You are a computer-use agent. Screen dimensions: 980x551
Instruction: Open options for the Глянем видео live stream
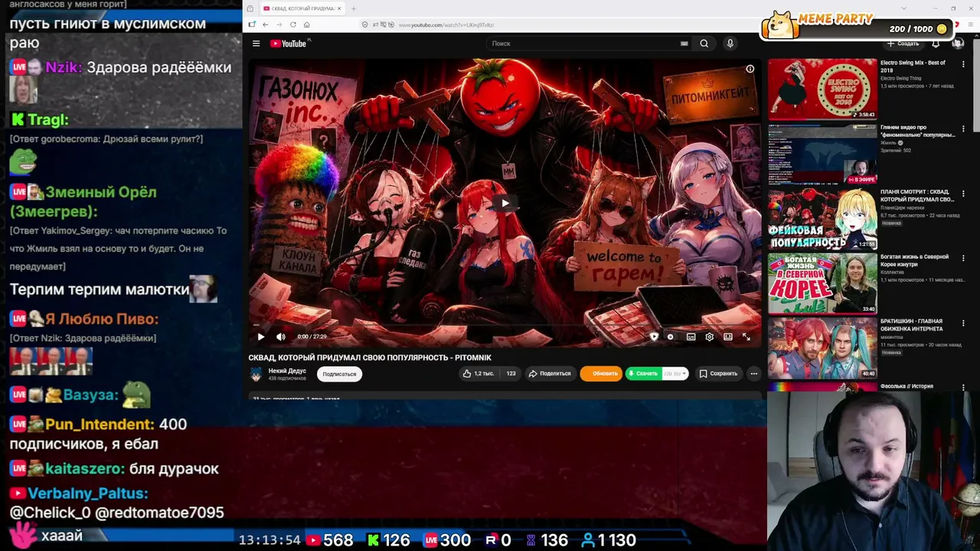coord(963,129)
